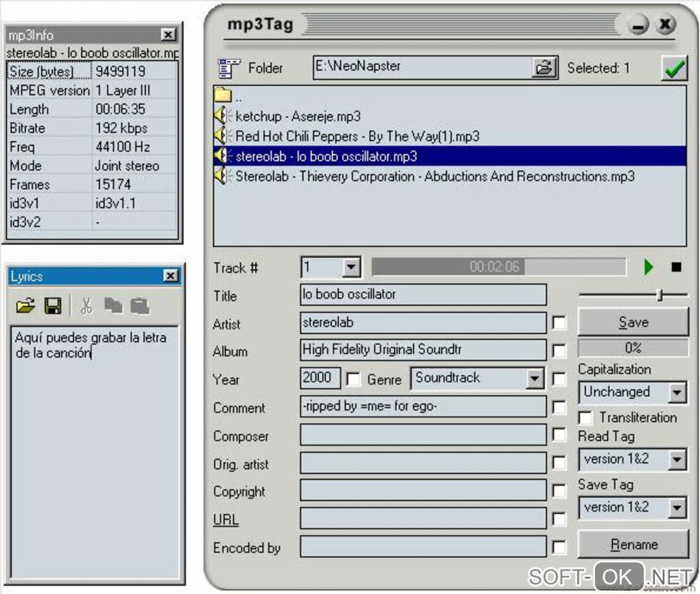700x594 pixels.
Task: Toggle the checkbox beside the Copyright field
Action: (x=559, y=491)
